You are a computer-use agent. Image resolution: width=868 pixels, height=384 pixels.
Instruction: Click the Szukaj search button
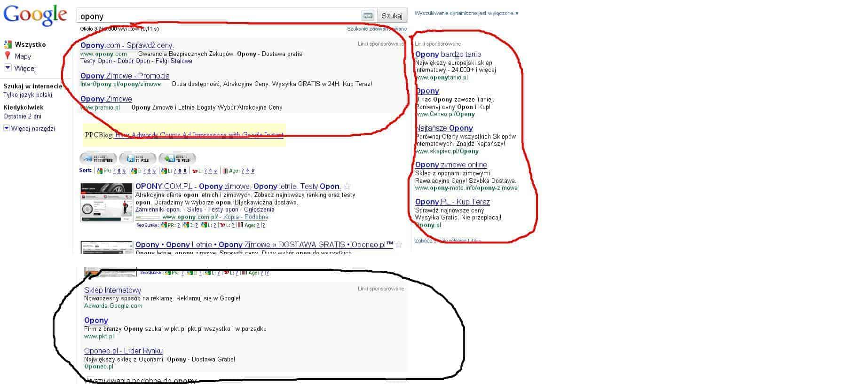point(392,16)
